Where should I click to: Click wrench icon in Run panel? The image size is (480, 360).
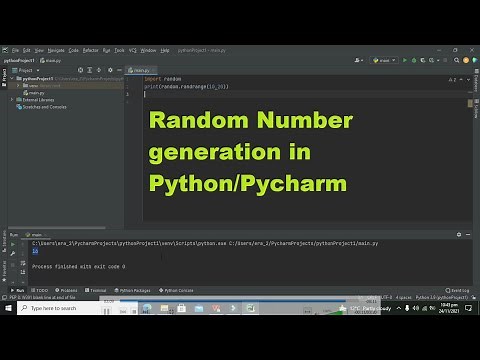click(x=13, y=254)
